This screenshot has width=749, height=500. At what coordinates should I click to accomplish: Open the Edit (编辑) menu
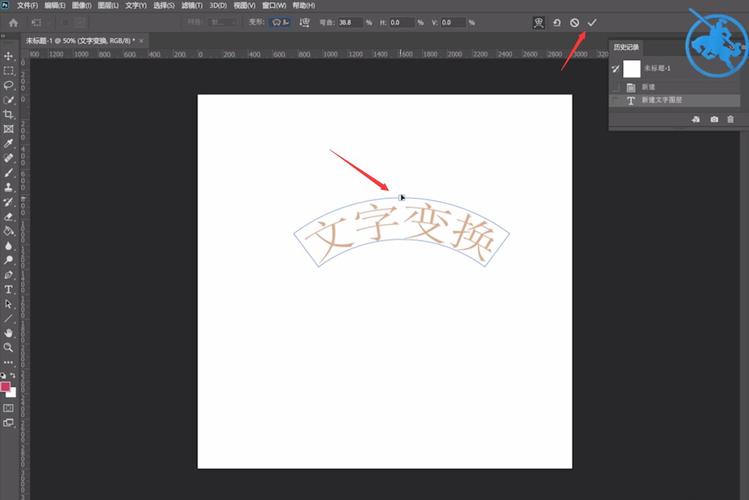(x=54, y=5)
